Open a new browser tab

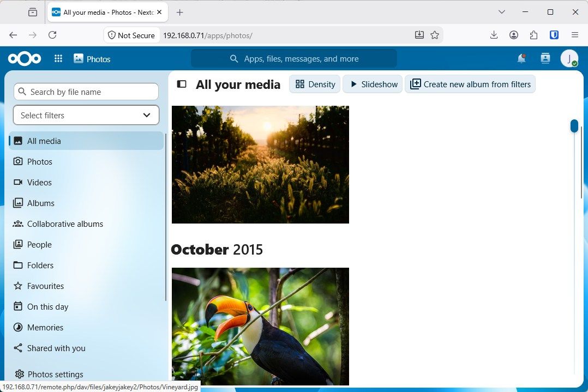click(179, 13)
